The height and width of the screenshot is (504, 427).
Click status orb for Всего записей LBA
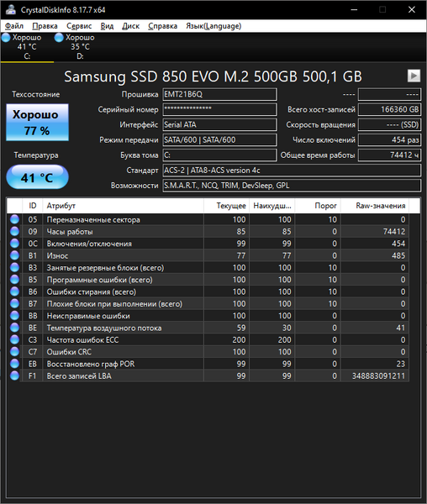[14, 375]
